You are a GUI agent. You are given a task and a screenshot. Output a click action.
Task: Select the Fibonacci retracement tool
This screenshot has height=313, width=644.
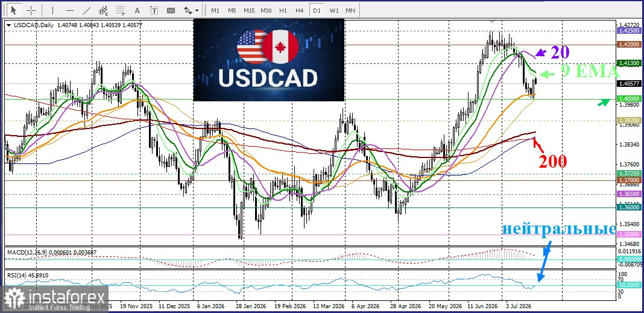pyautogui.click(x=121, y=10)
